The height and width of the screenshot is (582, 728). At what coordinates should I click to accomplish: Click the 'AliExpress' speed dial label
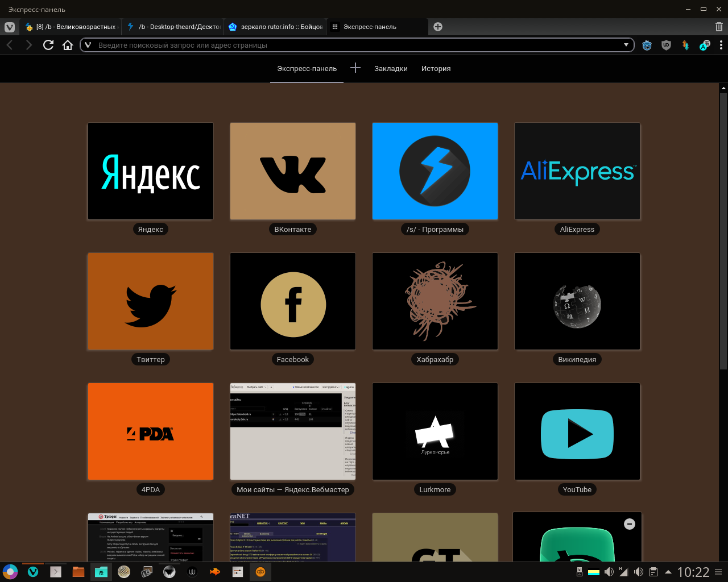click(577, 230)
